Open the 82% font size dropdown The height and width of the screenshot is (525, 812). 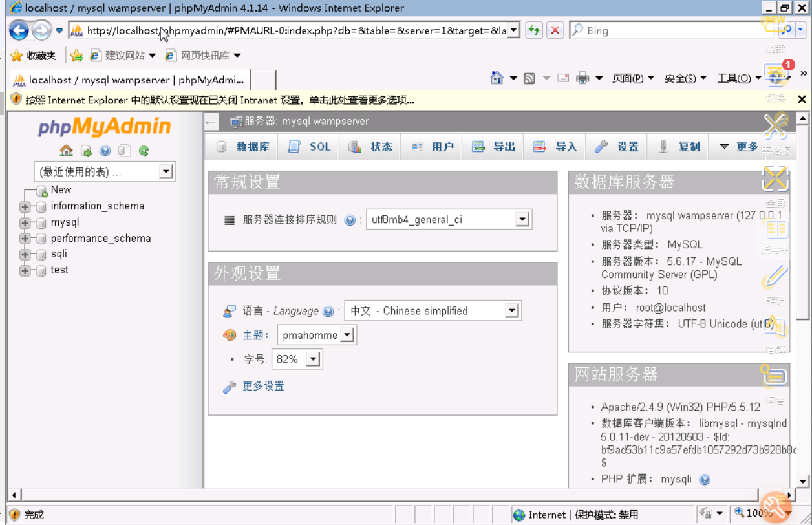pos(297,359)
